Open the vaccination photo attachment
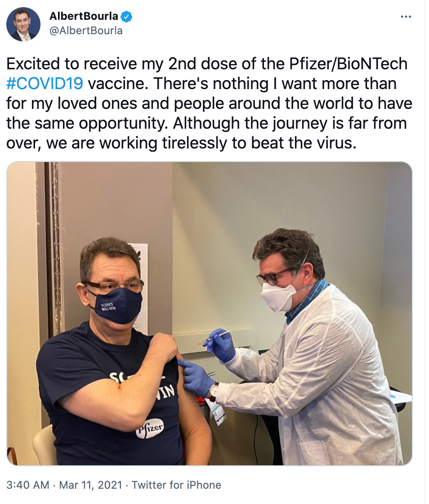429x504 pixels. (210, 313)
